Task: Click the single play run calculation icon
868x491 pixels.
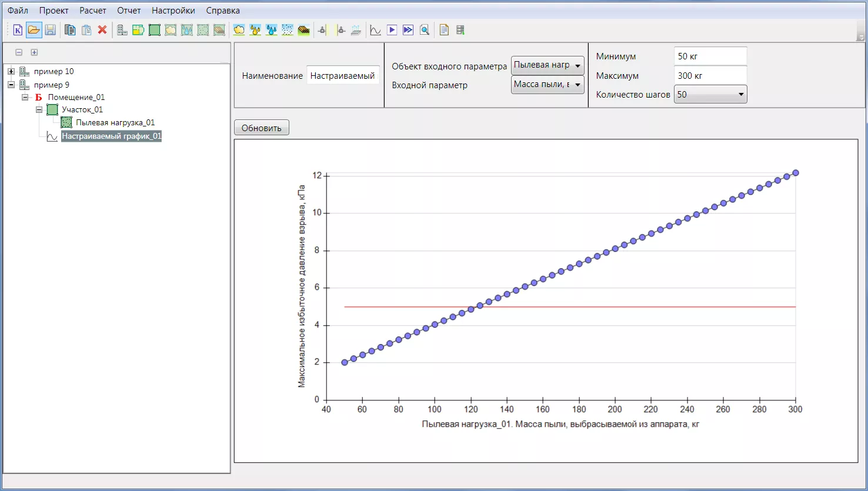Action: pos(392,30)
